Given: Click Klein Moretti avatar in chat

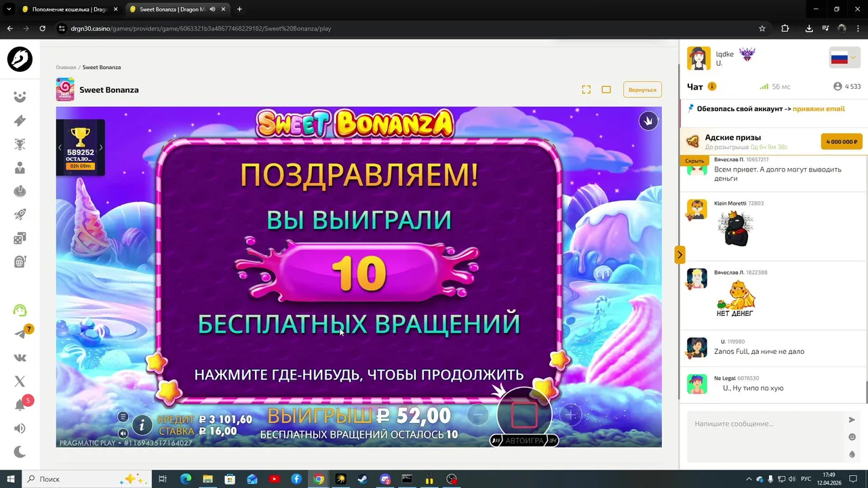Looking at the screenshot, I should pos(697,209).
